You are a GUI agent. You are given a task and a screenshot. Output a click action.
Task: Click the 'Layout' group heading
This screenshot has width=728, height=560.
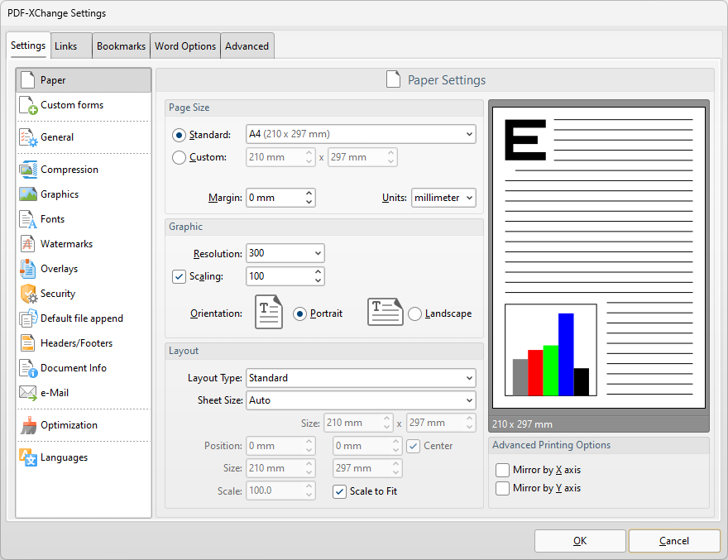tap(184, 351)
